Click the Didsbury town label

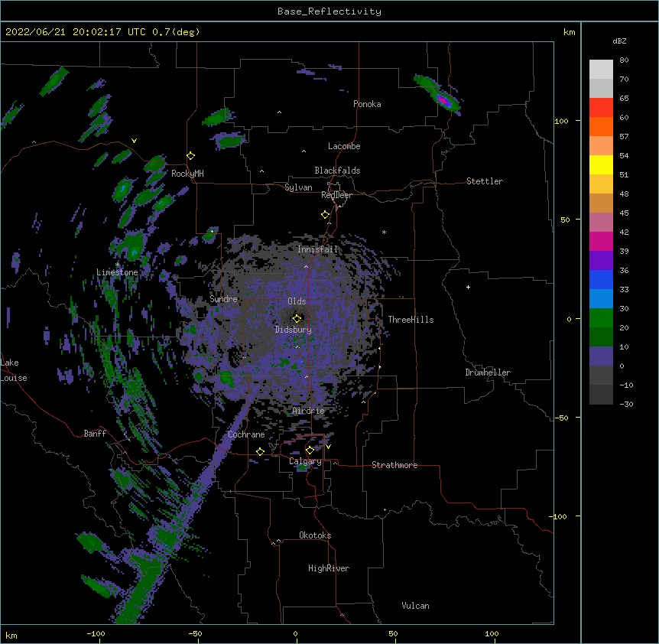[x=293, y=330]
